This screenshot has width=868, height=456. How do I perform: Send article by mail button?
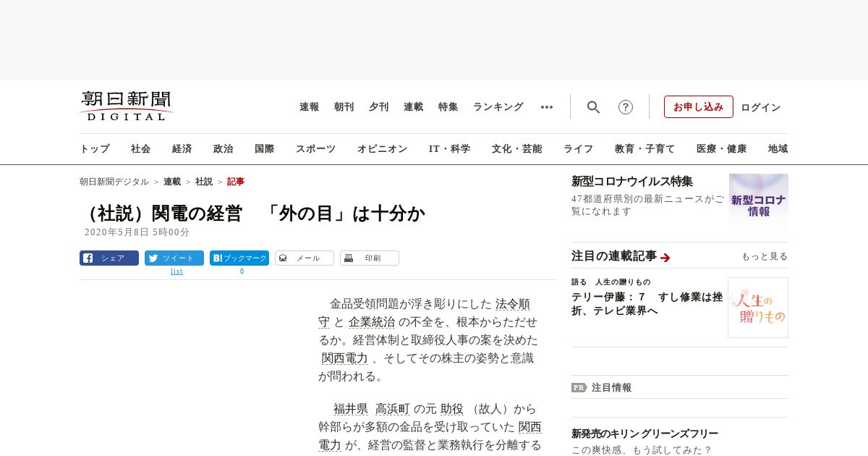tap(305, 258)
